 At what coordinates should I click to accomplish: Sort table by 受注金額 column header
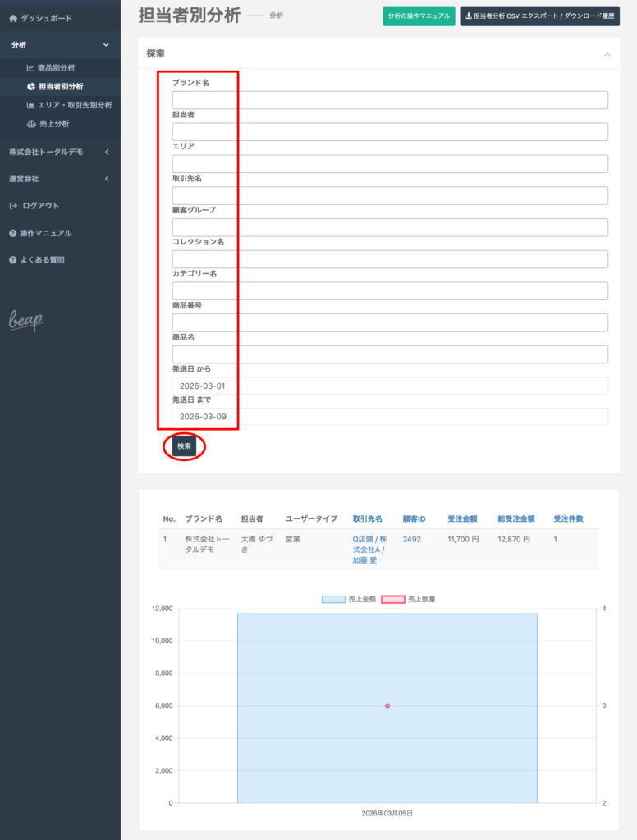coord(461,519)
